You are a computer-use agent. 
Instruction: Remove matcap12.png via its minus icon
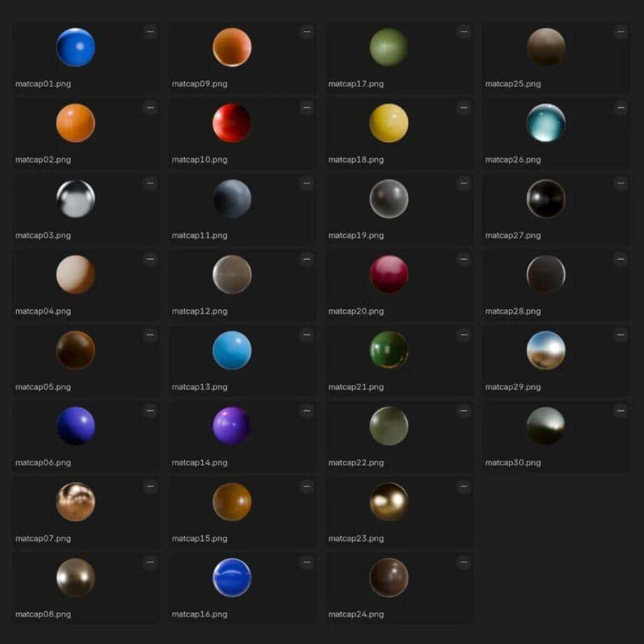(x=307, y=259)
